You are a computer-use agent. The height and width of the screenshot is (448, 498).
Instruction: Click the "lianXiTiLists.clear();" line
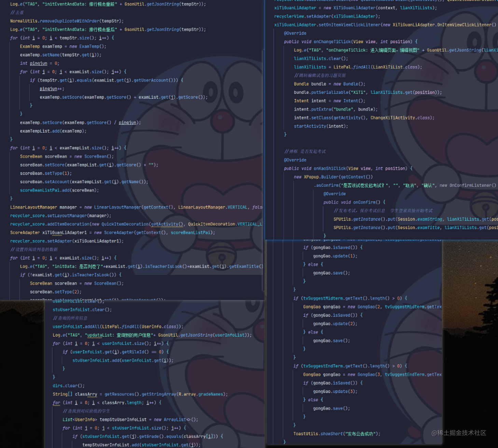[x=321, y=58]
